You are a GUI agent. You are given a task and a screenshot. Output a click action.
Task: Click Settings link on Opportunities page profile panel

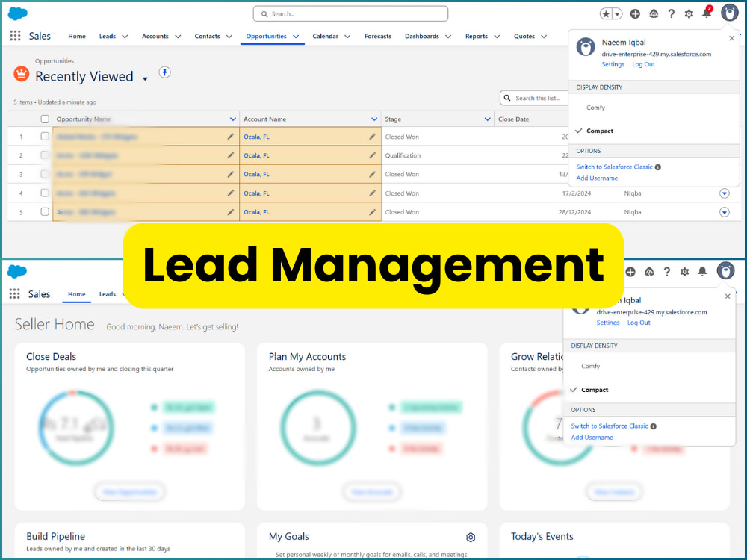point(613,64)
